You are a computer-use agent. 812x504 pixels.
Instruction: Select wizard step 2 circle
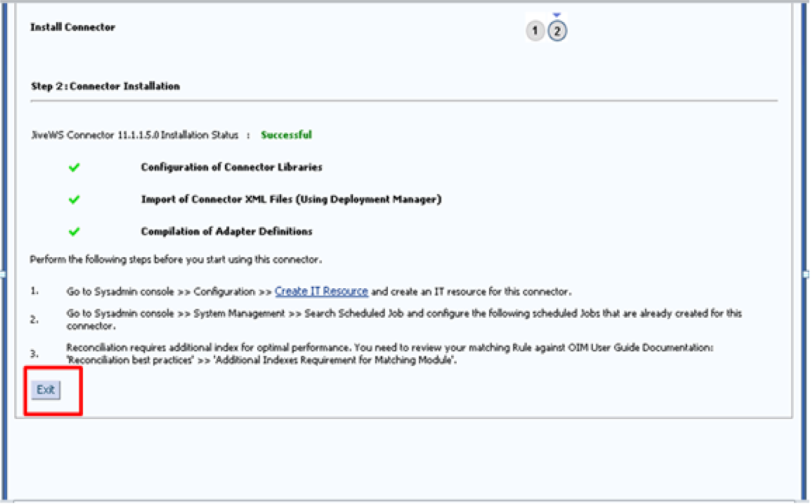click(557, 31)
